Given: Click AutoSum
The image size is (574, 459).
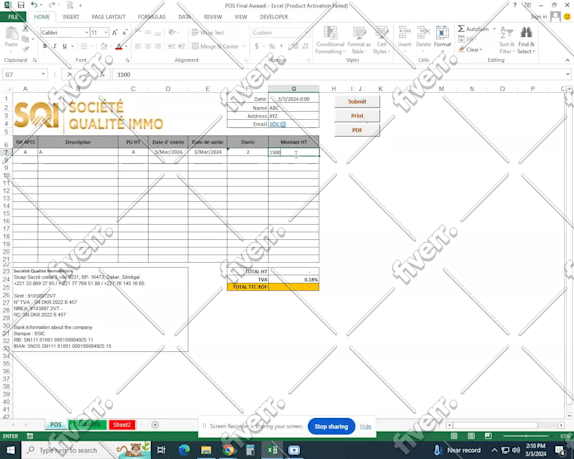Looking at the screenshot, I should 473,29.
